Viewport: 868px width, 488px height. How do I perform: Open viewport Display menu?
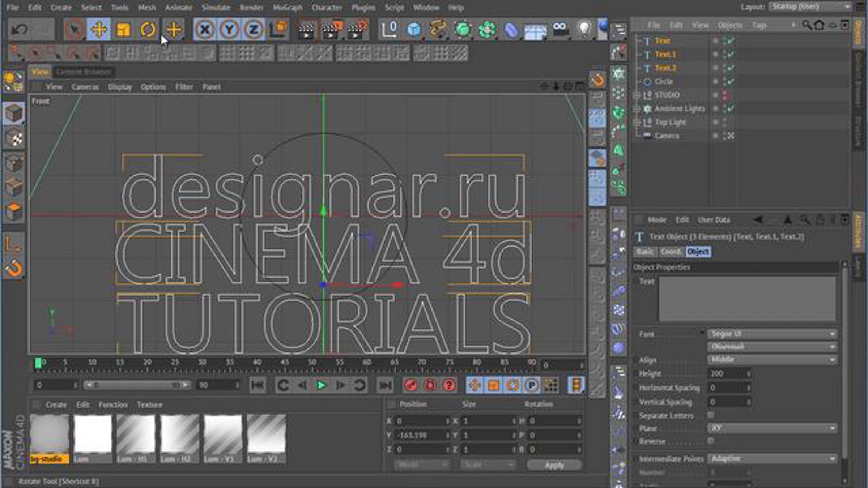[x=120, y=87]
